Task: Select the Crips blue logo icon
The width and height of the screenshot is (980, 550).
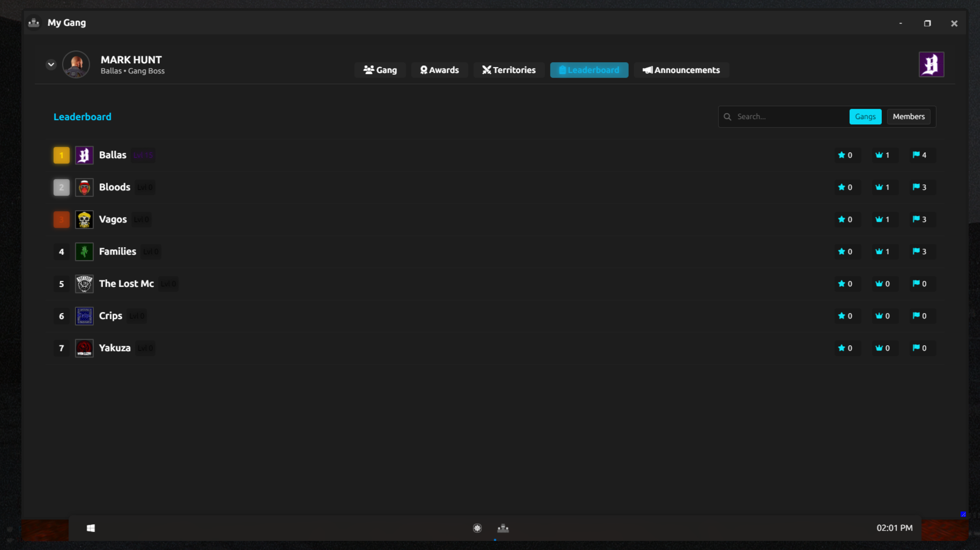Action: click(x=84, y=316)
